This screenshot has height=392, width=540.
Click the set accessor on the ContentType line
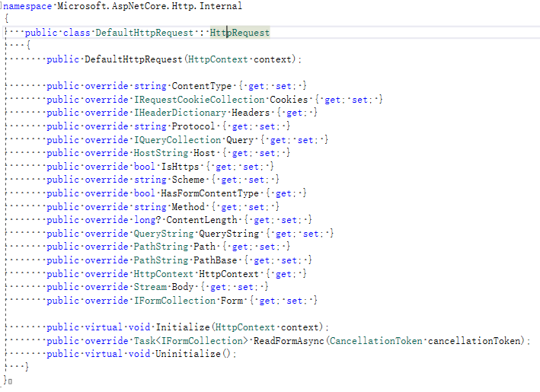coord(283,86)
